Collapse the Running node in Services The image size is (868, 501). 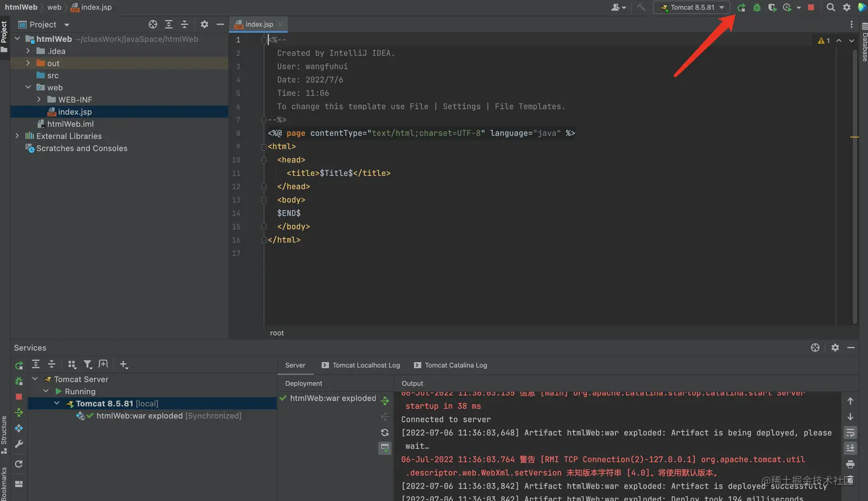[46, 391]
